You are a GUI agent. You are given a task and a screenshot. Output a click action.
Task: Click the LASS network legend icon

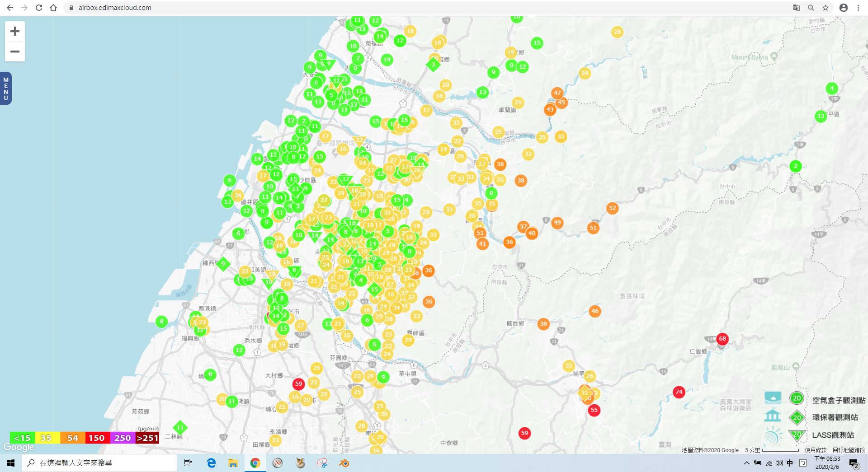click(x=773, y=435)
